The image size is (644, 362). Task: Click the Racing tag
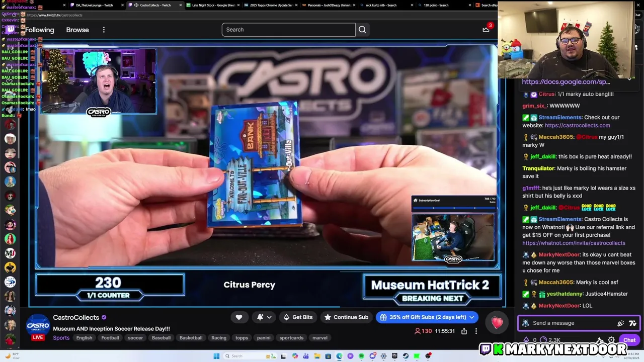219,338
